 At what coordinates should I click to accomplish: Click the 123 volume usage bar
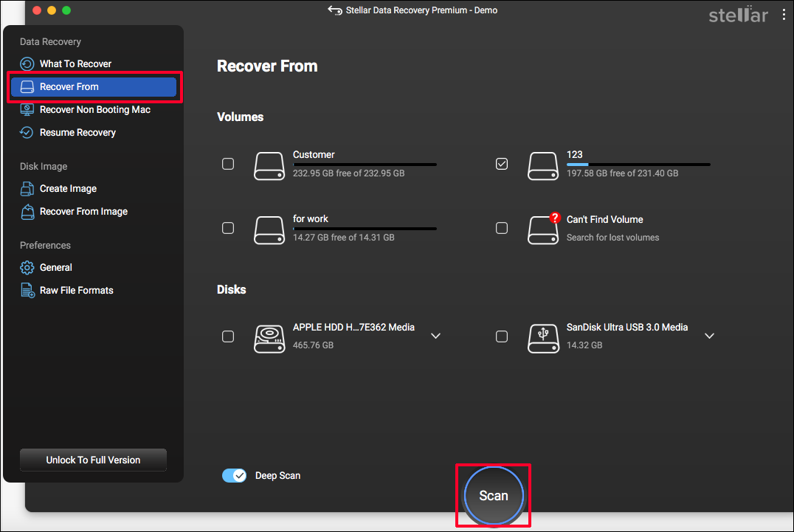(638, 164)
